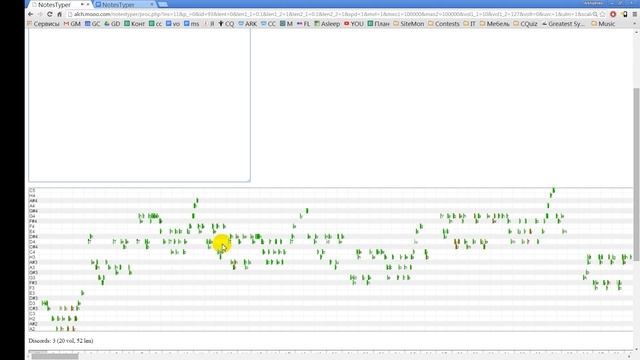640x360 pixels.
Task: Open the GD Google Drive bookmark
Action: click(x=112, y=24)
